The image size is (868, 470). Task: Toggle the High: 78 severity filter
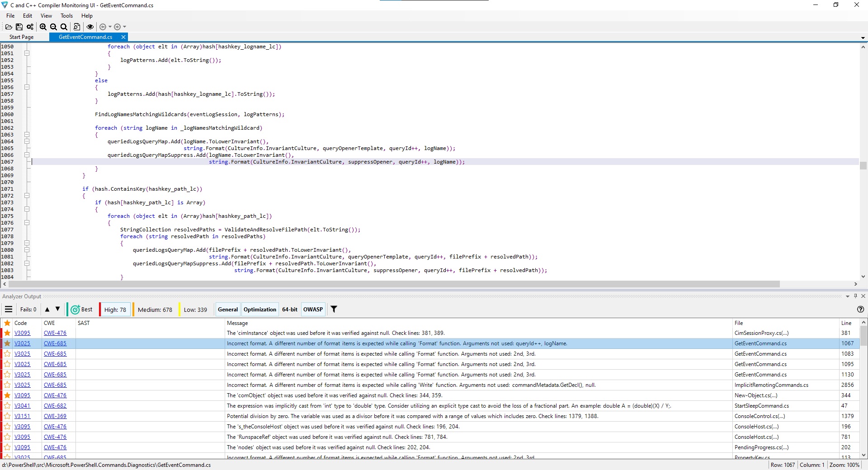[x=115, y=310]
